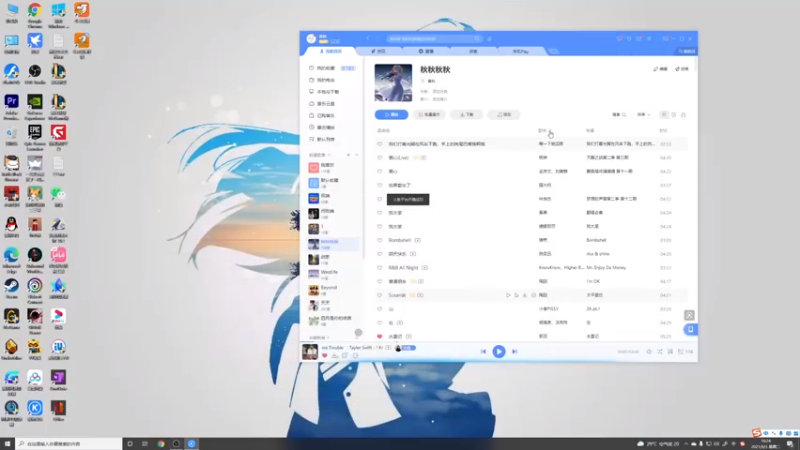Click the download button in the playlist toolbar

[x=466, y=115]
